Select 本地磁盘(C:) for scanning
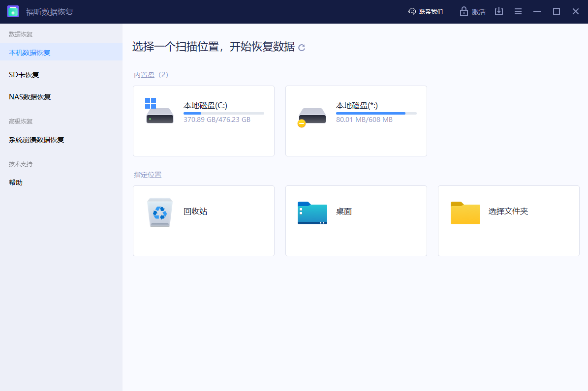The width and height of the screenshot is (588, 391). 203,120
